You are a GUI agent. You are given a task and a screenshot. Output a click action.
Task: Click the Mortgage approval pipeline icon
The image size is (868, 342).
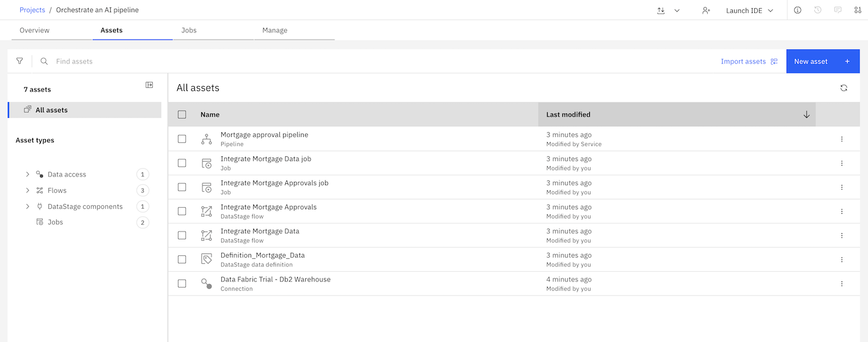(207, 139)
